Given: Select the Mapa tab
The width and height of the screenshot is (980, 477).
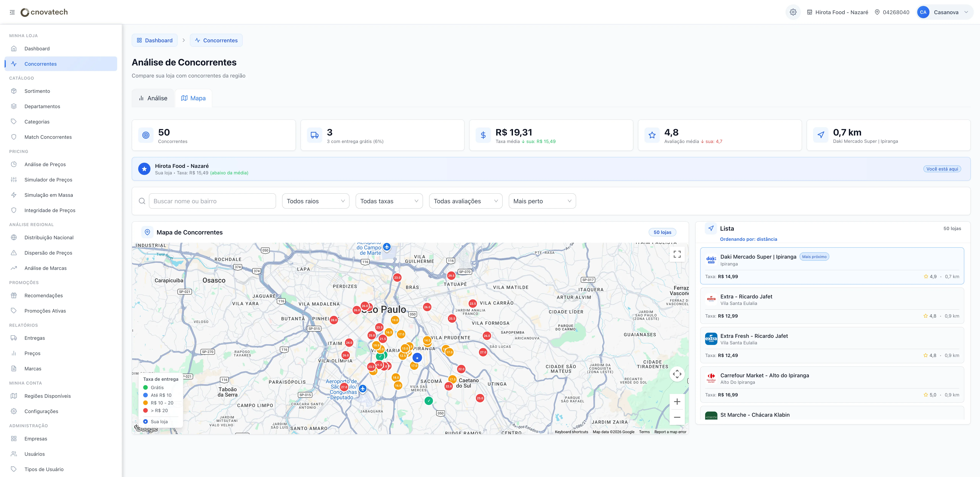Looking at the screenshot, I should click(x=193, y=98).
